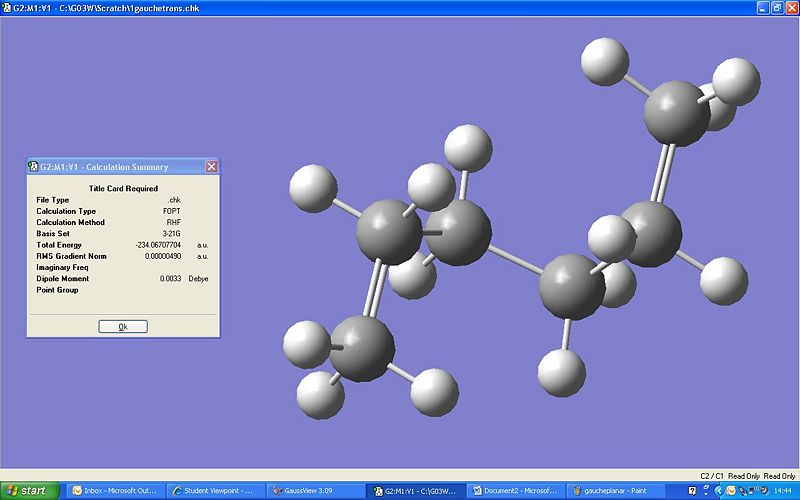Open the Student Viewpoint taskbar item
This screenshot has height=500, width=800.
[216, 491]
